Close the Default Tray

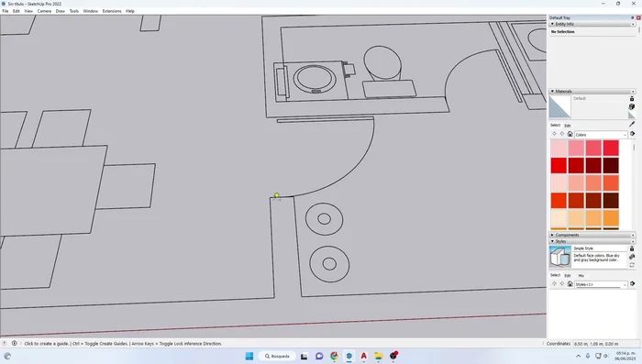coord(638,17)
